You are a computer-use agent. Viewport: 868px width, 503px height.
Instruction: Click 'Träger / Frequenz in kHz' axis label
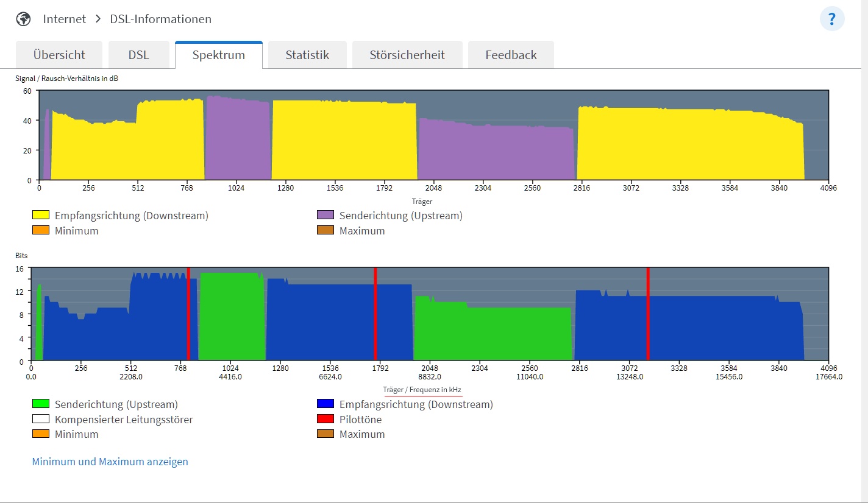click(423, 390)
